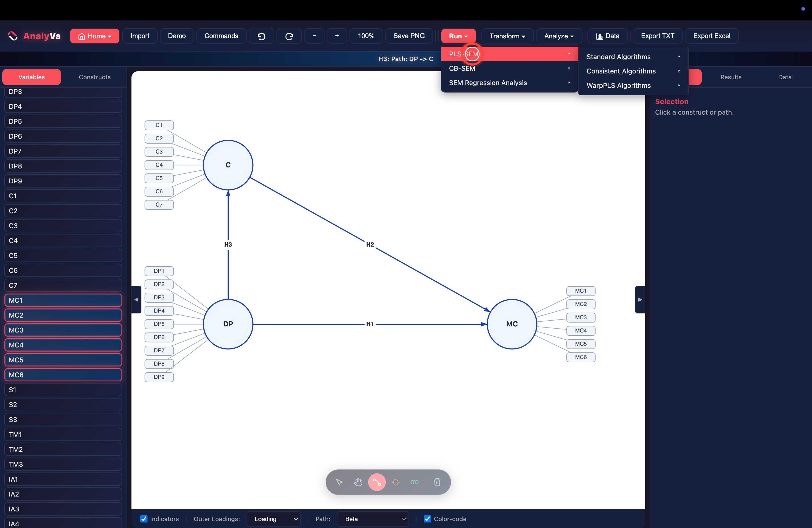This screenshot has width=812, height=528.
Task: Open the Outer Loadings dropdown
Action: coord(274,519)
